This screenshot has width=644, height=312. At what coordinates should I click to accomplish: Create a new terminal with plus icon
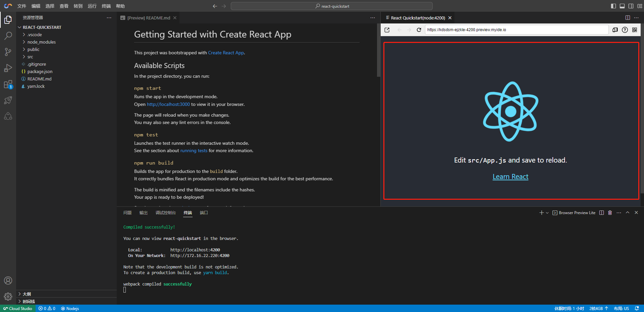[541, 213]
